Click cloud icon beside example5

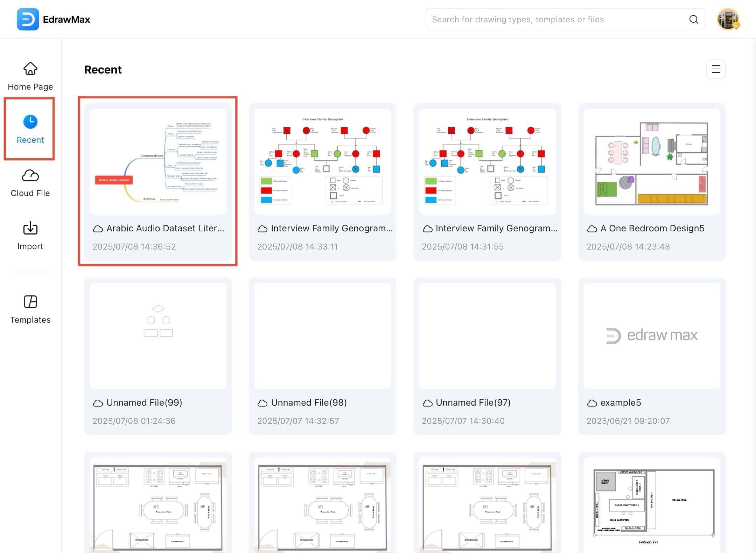coord(592,403)
